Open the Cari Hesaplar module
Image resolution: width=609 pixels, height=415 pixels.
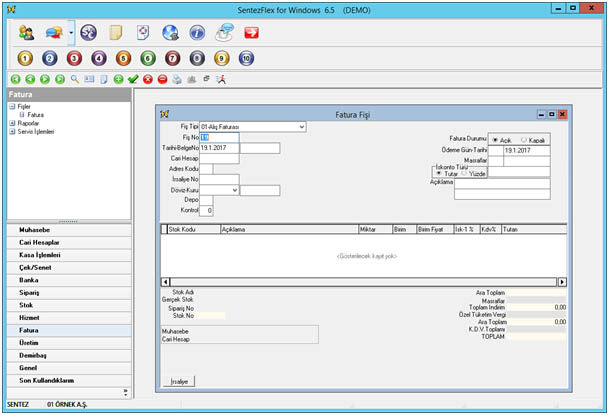point(69,243)
